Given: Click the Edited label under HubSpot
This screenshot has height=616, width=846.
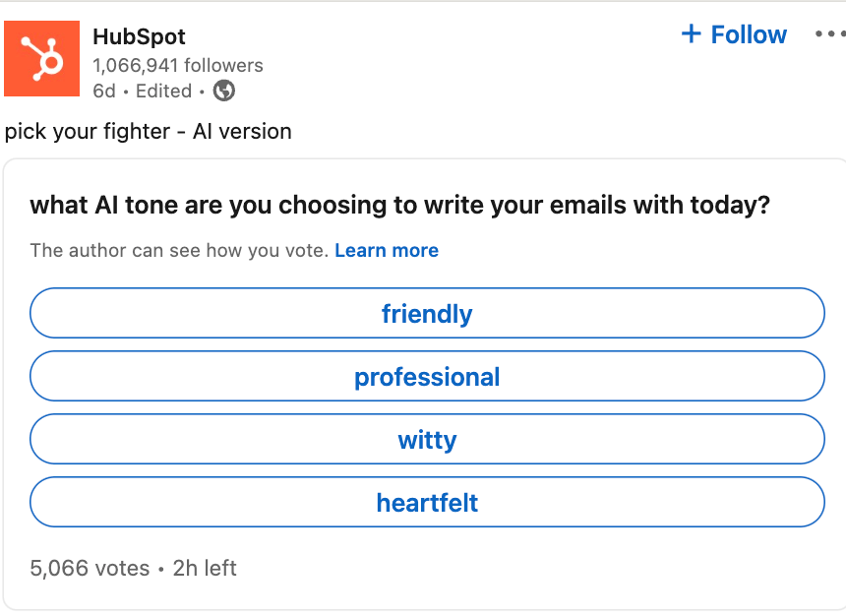Looking at the screenshot, I should tap(163, 91).
